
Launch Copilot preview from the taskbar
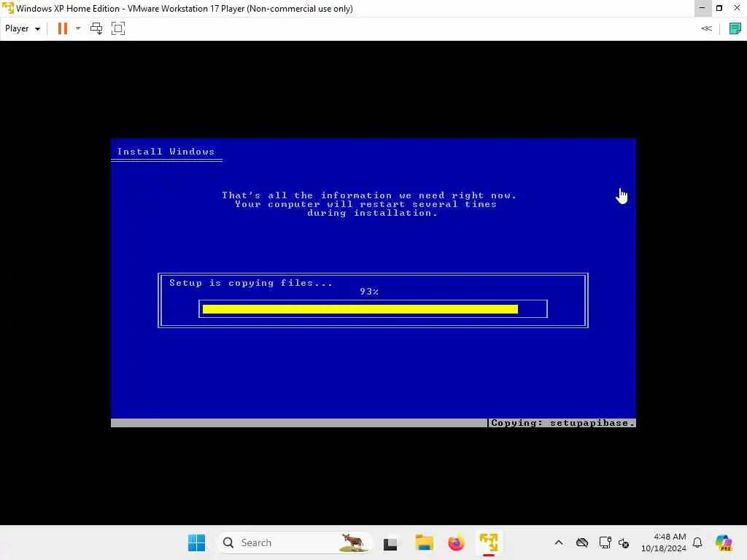723,542
